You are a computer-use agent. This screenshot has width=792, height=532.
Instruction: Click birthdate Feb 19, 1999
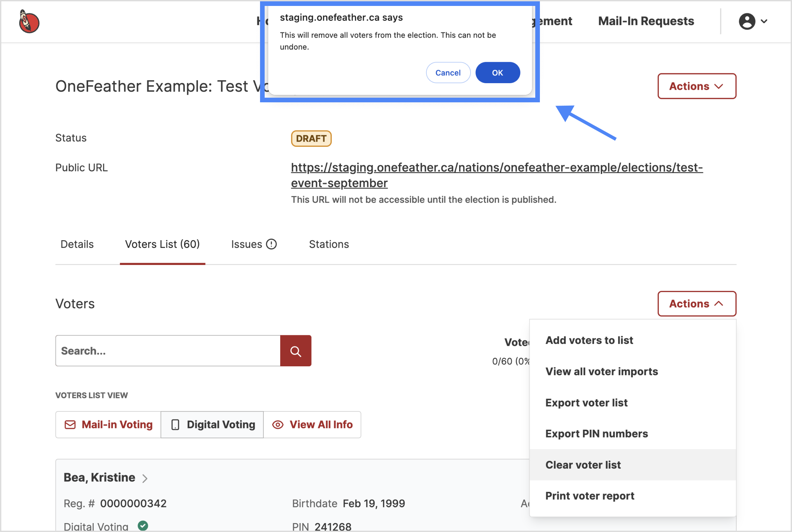374,504
